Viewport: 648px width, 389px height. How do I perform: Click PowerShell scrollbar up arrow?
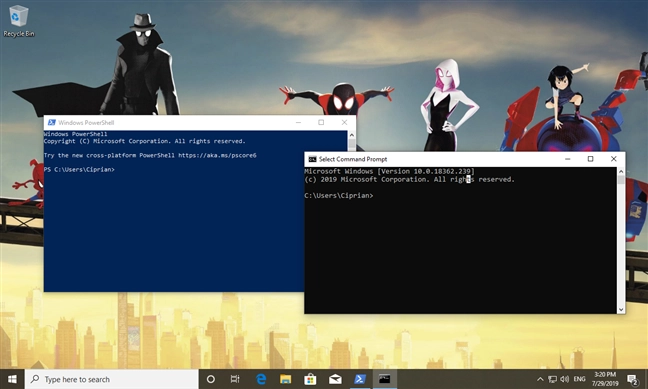coord(352,135)
